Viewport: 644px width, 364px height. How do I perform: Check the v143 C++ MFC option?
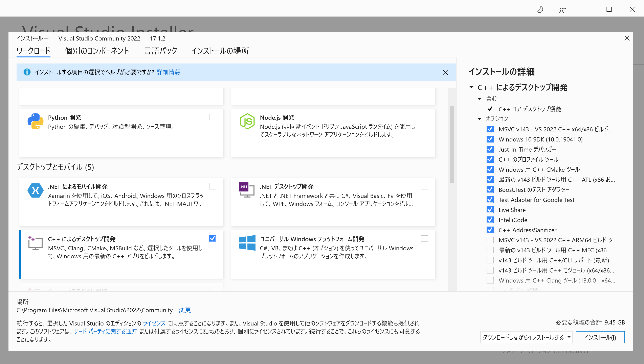[490, 250]
